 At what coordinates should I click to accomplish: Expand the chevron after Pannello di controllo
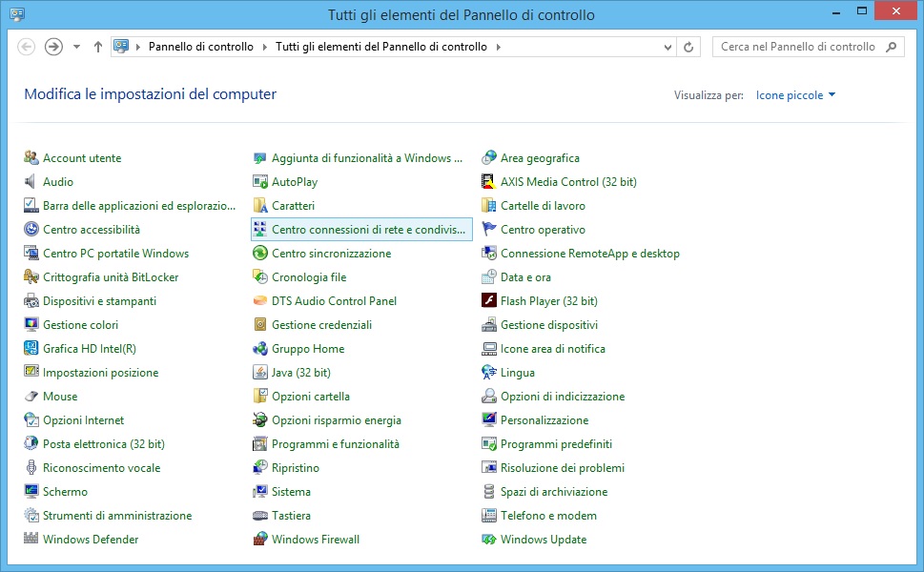click(x=264, y=47)
